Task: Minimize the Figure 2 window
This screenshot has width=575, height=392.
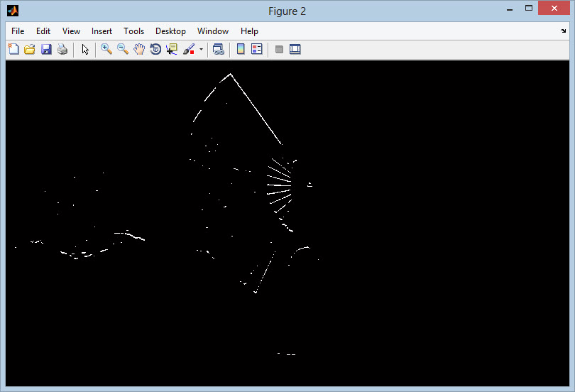Action: click(510, 9)
